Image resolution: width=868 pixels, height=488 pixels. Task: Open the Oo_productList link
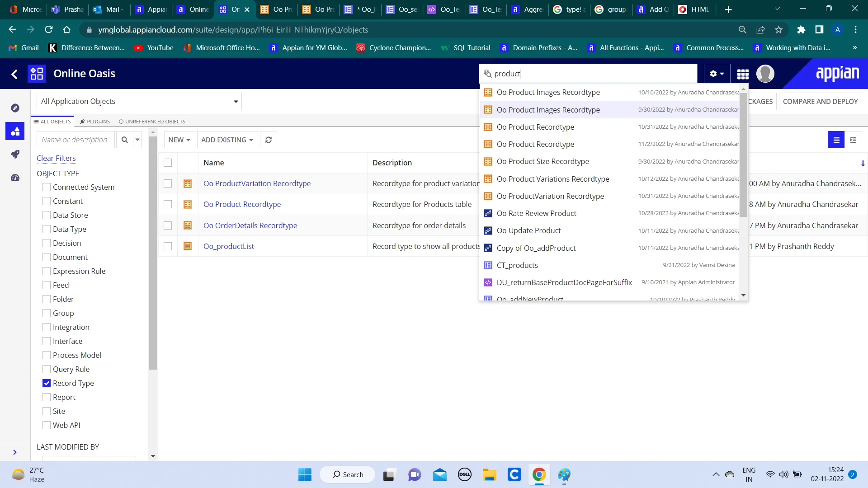[x=229, y=246]
